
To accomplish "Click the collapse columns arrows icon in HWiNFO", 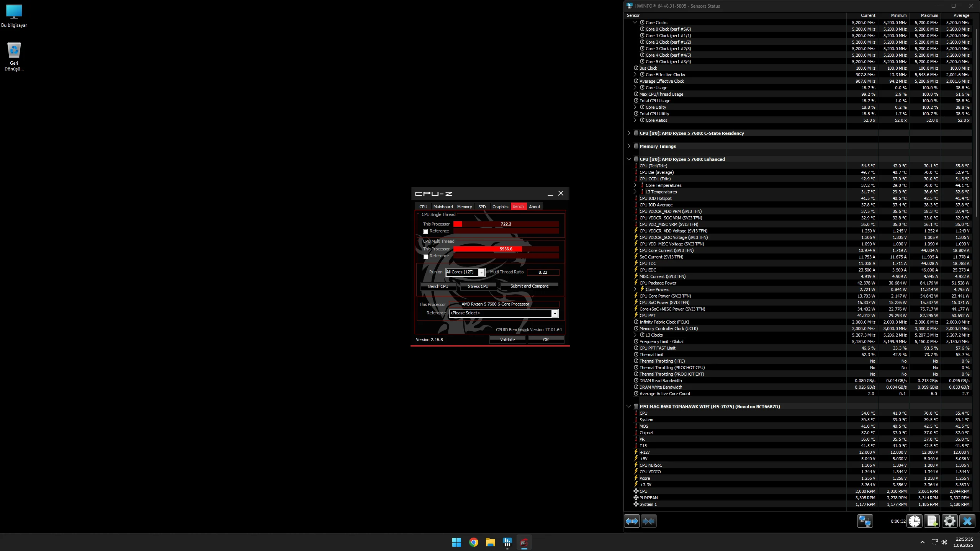I will click(648, 521).
